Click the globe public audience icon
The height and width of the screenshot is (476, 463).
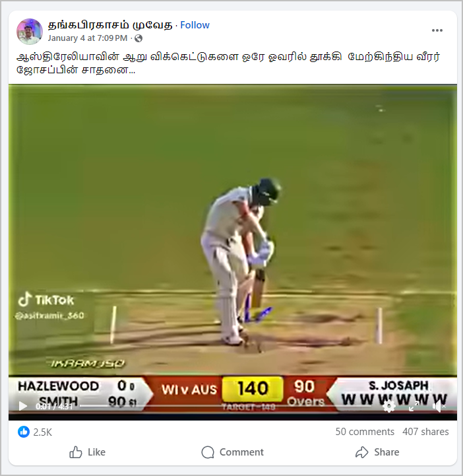[139, 38]
